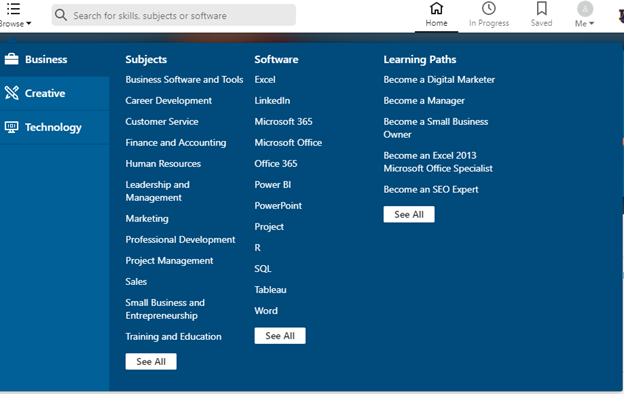Open Become an SEO Expert path
624x394 pixels.
tap(431, 189)
